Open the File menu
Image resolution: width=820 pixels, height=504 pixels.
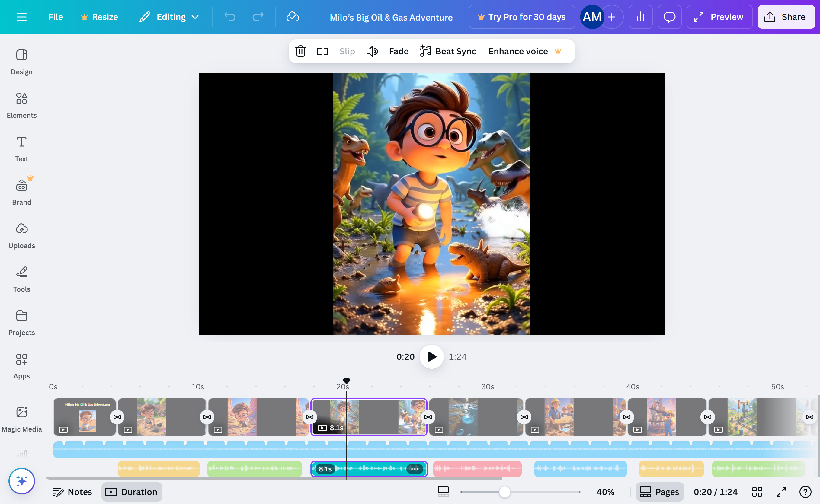(55, 17)
